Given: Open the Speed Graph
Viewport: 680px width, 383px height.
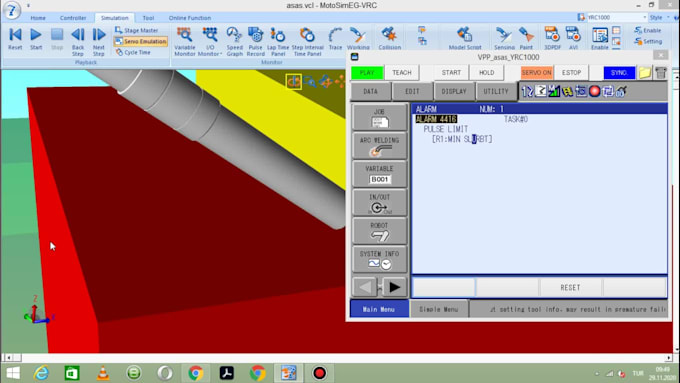Looking at the screenshot, I should (235, 42).
